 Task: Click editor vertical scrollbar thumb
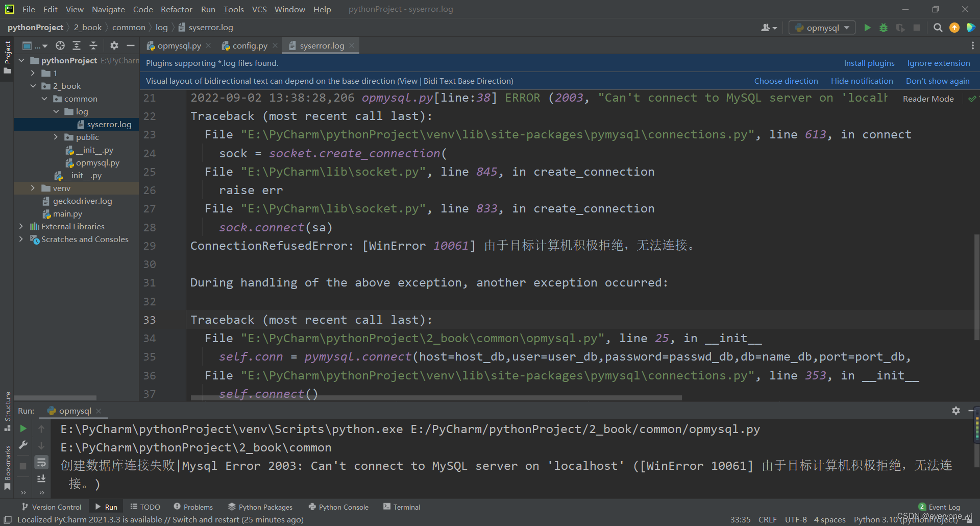click(x=977, y=286)
